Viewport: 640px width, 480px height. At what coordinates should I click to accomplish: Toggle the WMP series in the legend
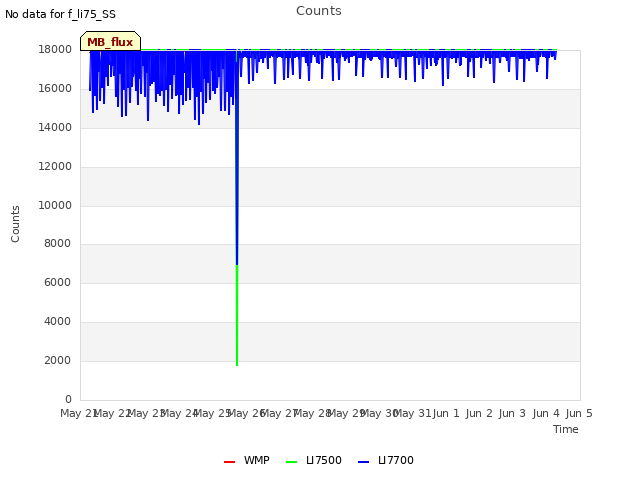(247, 460)
